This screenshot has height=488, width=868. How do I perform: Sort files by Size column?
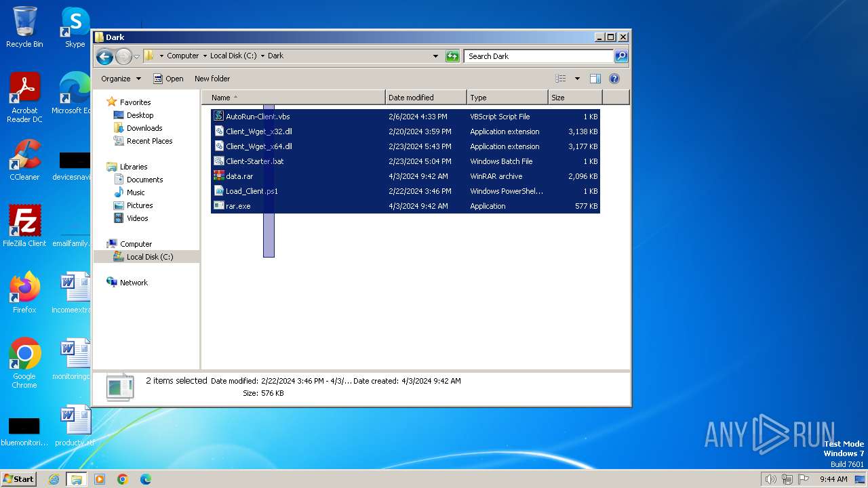575,98
